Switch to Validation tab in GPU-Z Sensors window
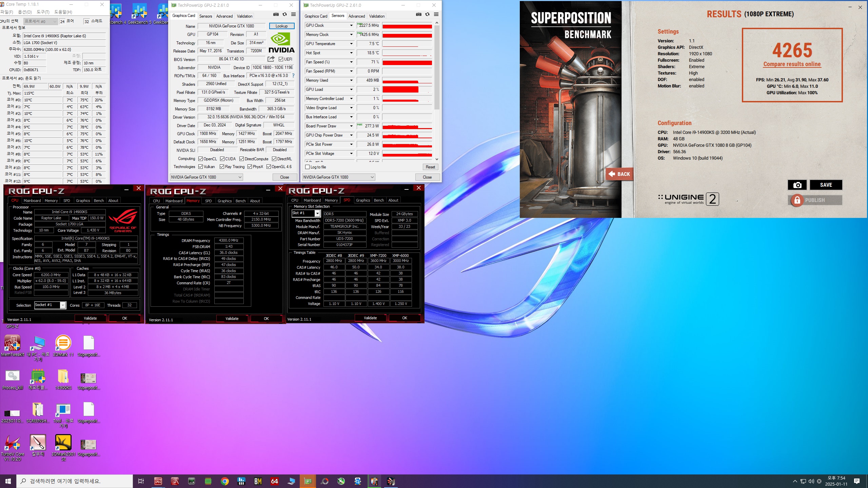 (377, 16)
